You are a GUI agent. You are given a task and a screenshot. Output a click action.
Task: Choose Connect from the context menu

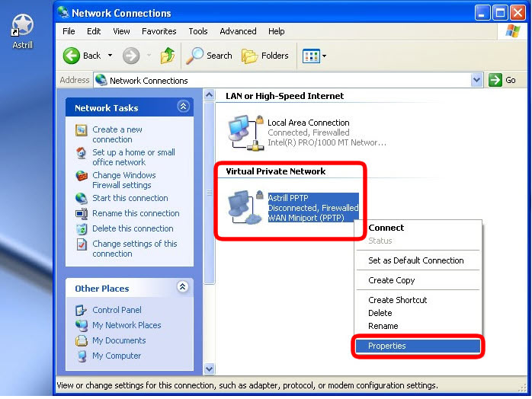(418, 228)
